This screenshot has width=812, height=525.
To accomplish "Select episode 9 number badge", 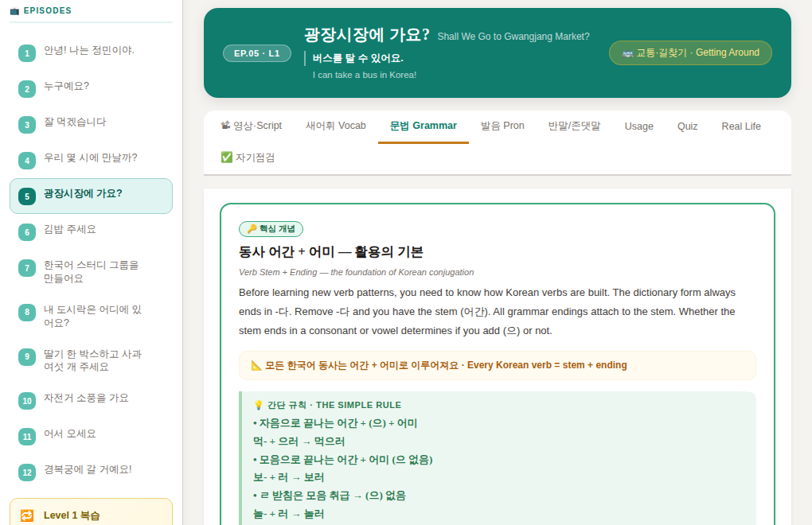I will 27,357.
